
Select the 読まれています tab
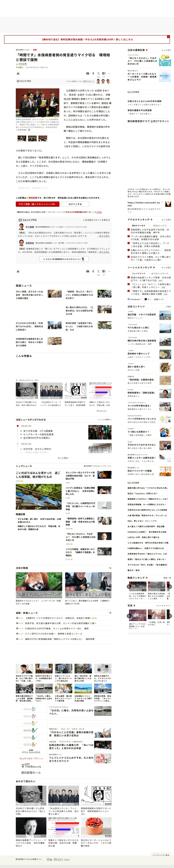pyautogui.click(x=138, y=225)
